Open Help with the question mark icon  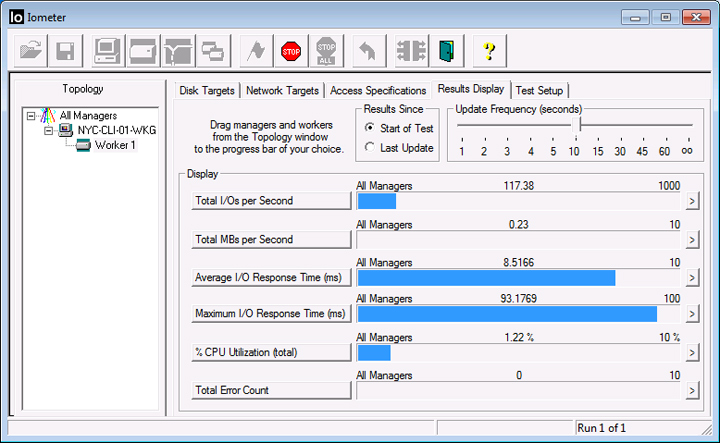coord(489,50)
